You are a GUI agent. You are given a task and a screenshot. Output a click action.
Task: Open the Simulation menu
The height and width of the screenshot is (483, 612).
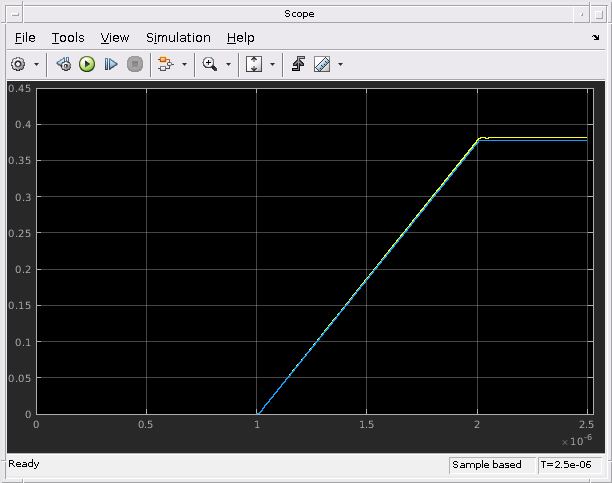coord(178,38)
